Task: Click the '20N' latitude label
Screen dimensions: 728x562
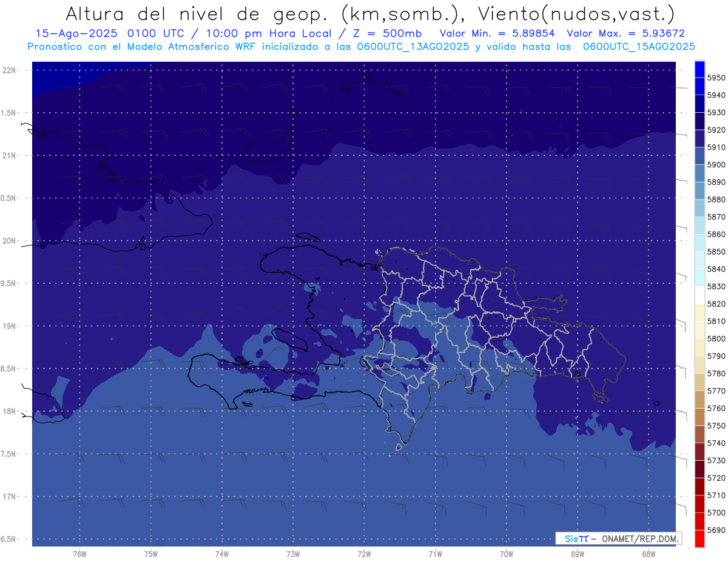Action: 10,241
